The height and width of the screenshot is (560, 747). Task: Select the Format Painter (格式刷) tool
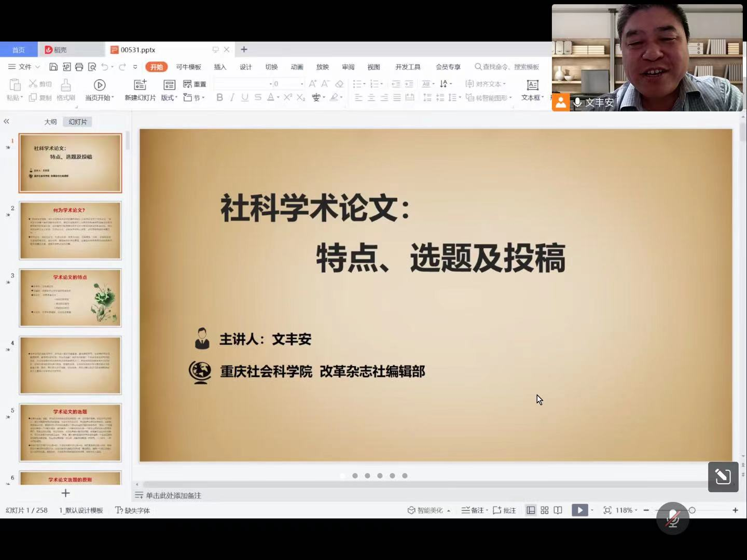66,89
